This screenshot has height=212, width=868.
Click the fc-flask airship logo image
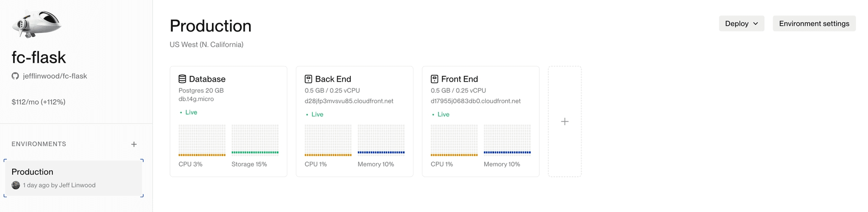click(x=37, y=23)
